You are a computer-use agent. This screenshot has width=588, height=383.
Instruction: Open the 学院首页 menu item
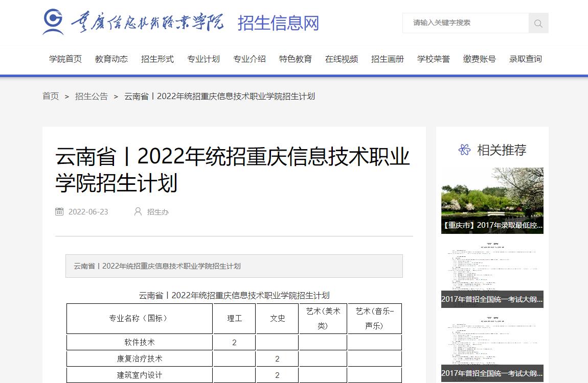pyautogui.click(x=65, y=59)
